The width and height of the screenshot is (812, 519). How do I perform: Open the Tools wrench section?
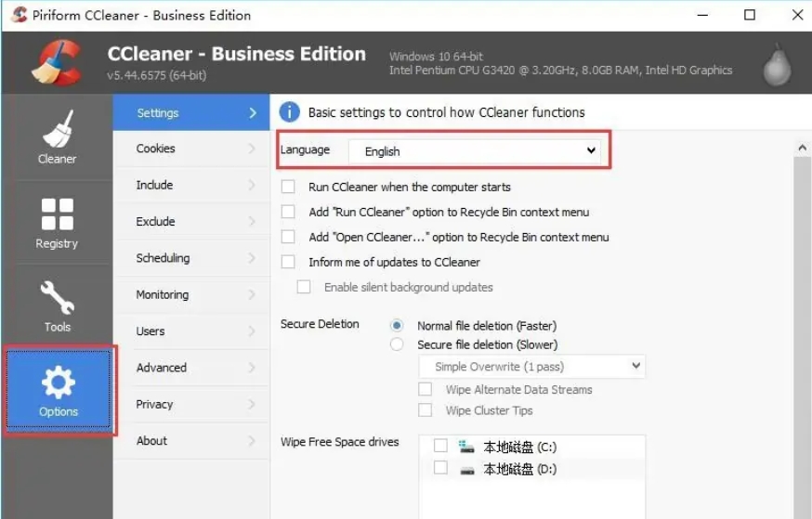click(57, 306)
